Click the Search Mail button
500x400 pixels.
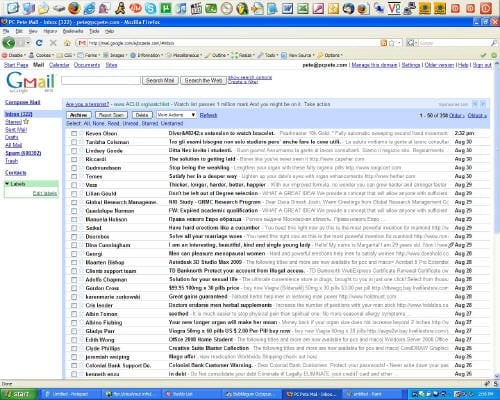pyautogui.click(x=160, y=80)
